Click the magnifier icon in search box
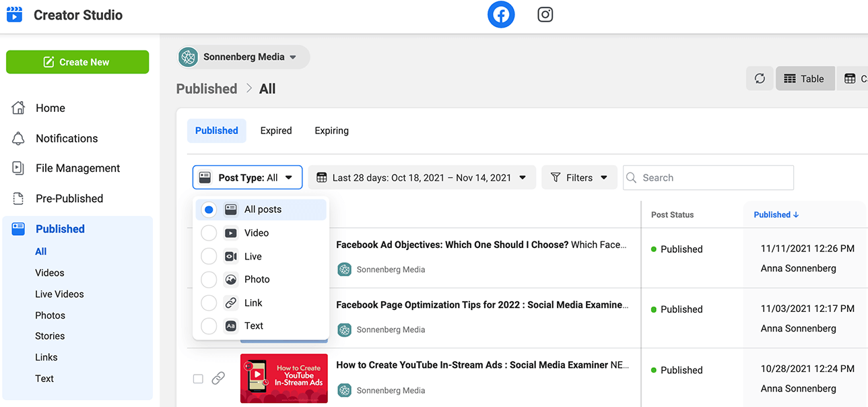 (x=632, y=178)
